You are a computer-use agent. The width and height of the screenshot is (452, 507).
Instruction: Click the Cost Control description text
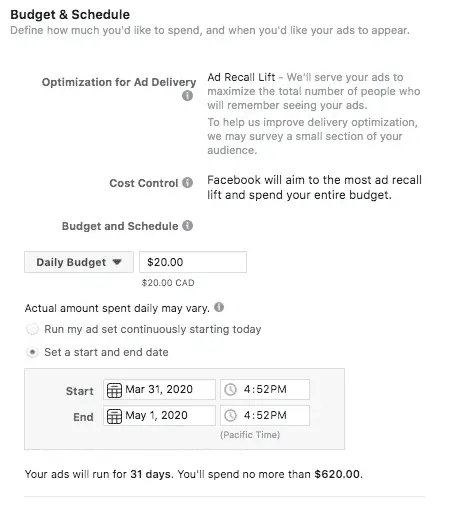pyautogui.click(x=314, y=187)
